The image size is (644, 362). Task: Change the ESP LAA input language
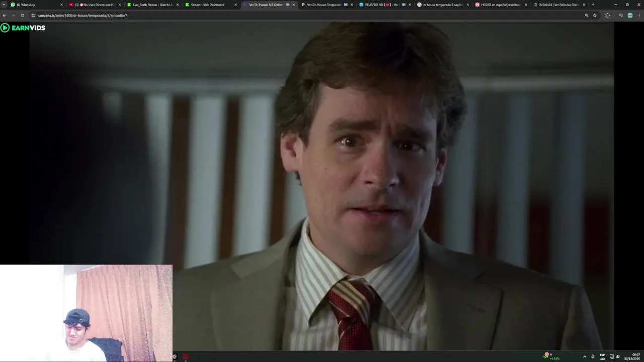[602, 356]
